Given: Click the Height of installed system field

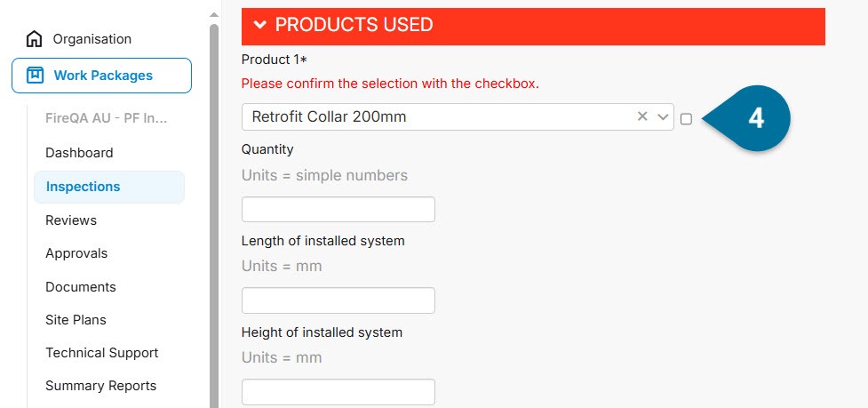Looking at the screenshot, I should coord(338,391).
